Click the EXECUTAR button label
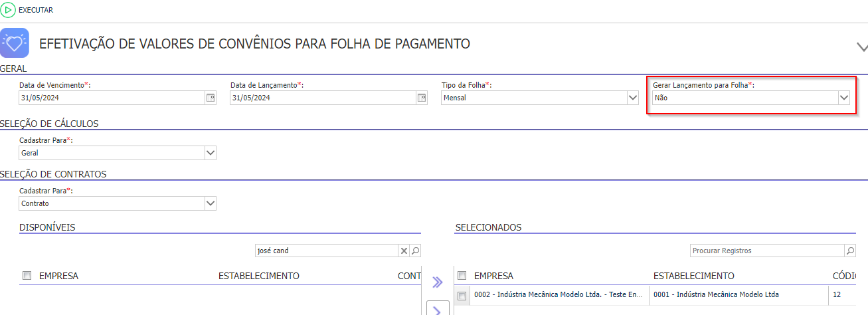 (x=36, y=10)
